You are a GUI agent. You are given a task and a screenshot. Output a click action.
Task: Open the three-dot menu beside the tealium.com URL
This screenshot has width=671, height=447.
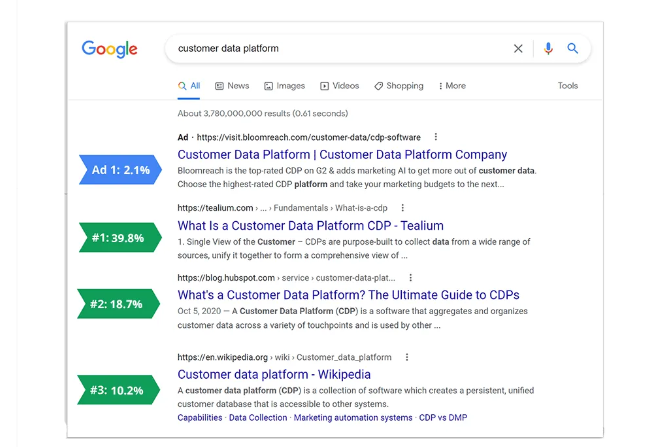[402, 208]
